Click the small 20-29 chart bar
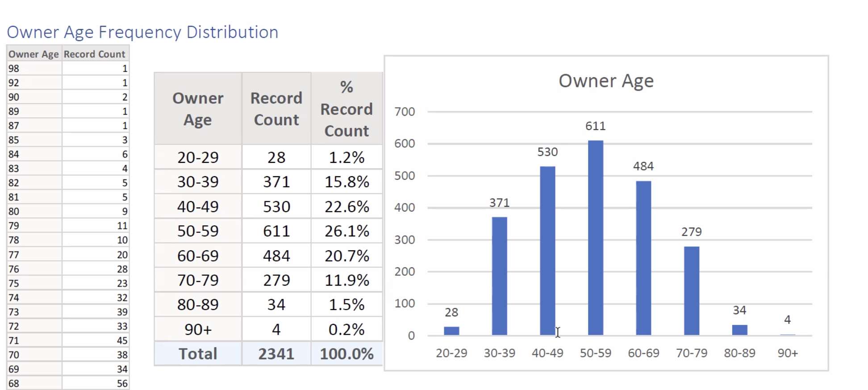Viewport: 868px width, 390px height. 451,331
